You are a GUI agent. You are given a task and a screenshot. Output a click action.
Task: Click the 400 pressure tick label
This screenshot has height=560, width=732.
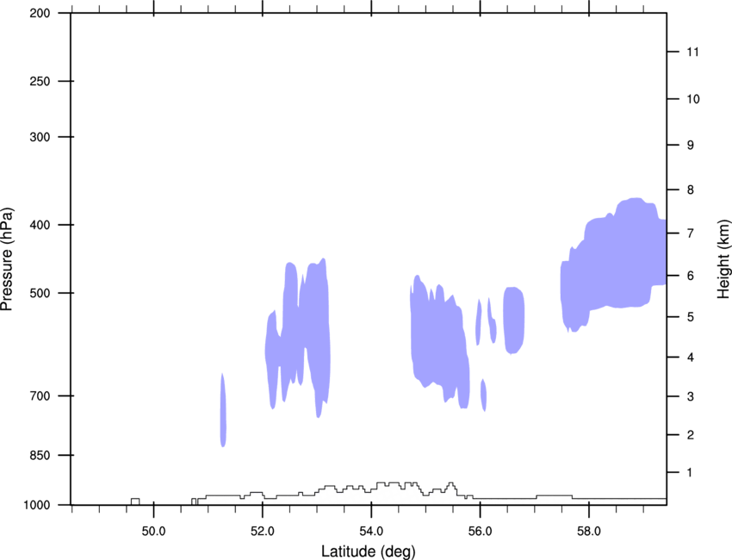point(40,225)
